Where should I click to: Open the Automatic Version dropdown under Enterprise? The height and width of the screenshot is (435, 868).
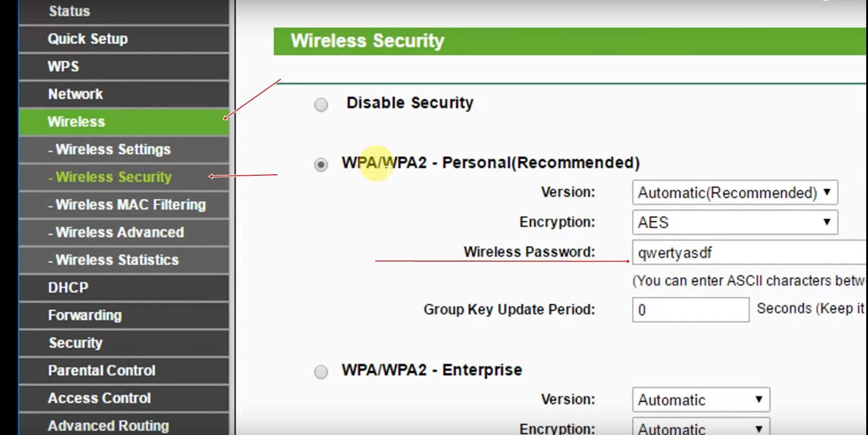click(x=700, y=400)
